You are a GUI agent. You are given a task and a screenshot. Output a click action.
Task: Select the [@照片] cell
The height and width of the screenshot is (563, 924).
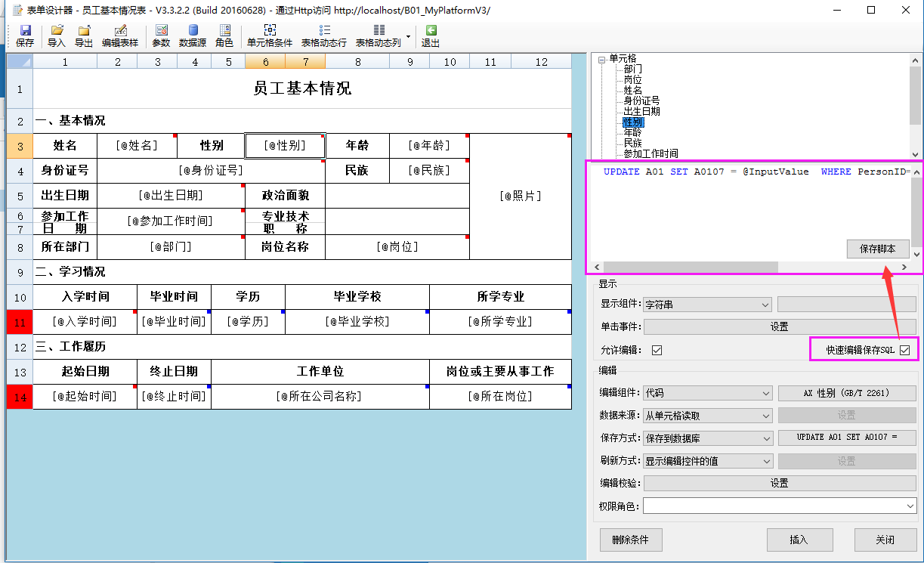[521, 196]
